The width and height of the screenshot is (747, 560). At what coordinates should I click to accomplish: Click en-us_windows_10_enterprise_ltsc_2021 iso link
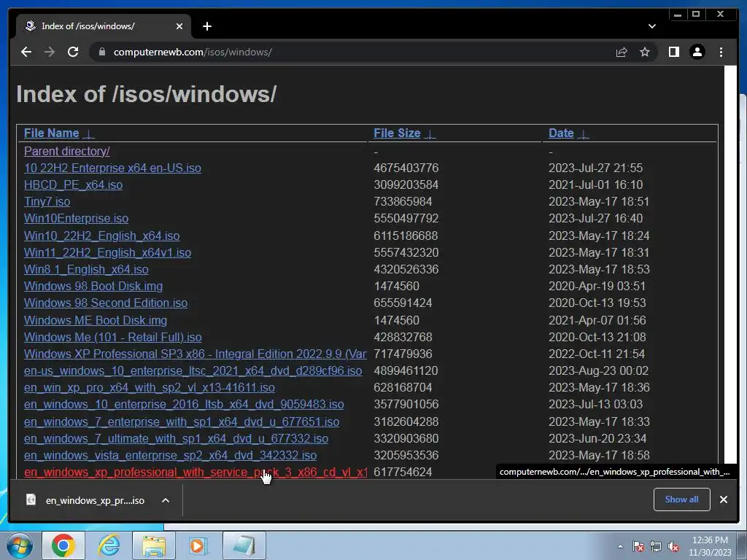(193, 370)
